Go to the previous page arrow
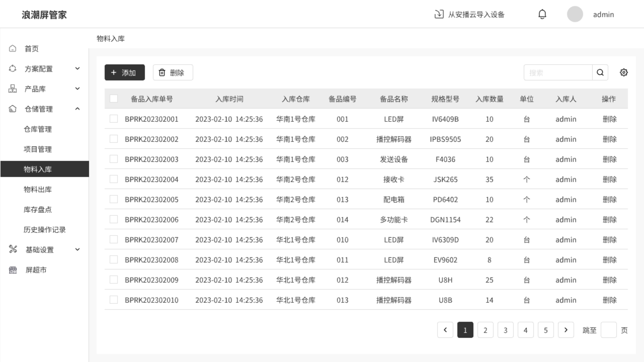 (x=445, y=330)
